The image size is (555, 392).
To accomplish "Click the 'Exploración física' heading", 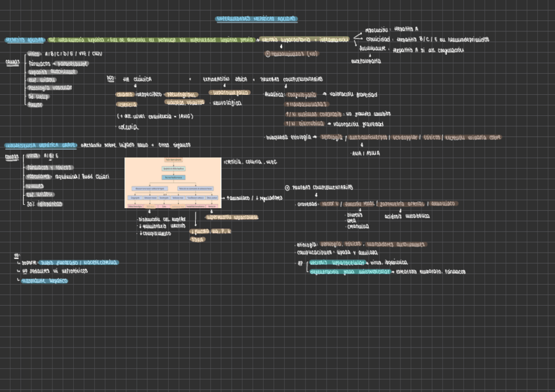I will [x=225, y=79].
